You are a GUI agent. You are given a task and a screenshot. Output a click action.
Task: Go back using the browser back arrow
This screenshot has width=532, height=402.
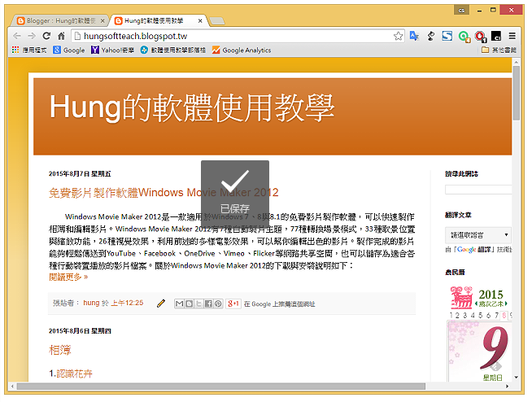point(17,36)
